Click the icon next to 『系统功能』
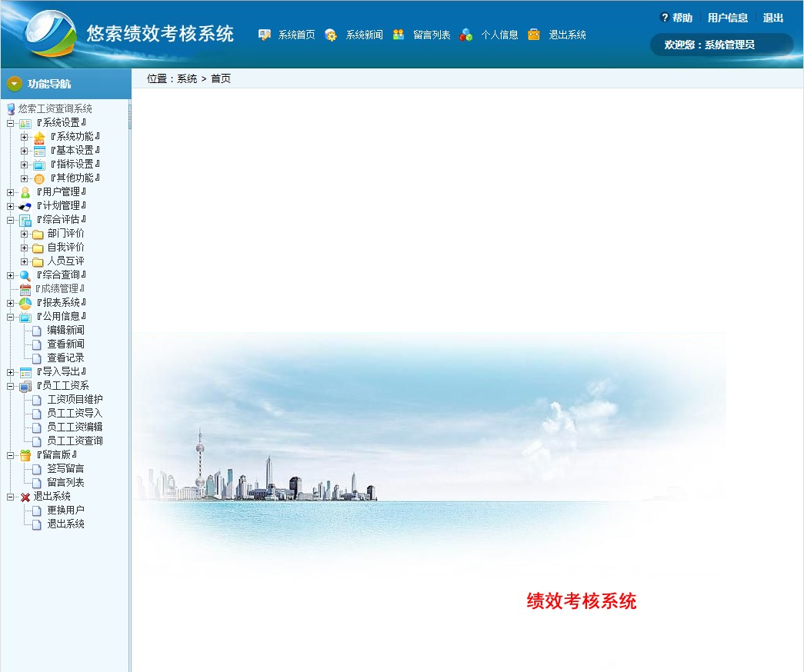804x672 pixels. point(39,137)
